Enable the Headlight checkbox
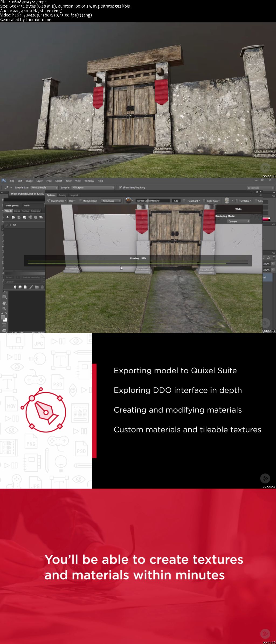 pos(184,201)
